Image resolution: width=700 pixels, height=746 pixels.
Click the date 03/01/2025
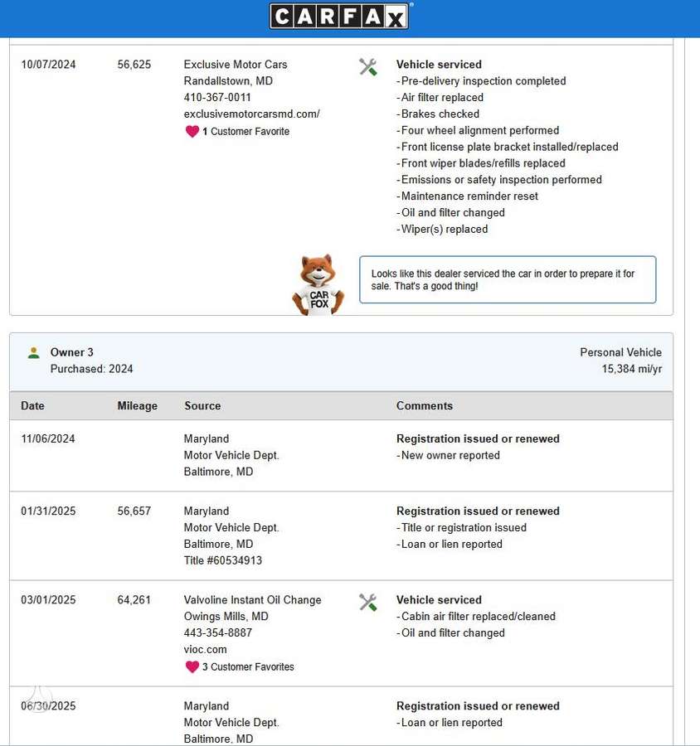point(48,600)
